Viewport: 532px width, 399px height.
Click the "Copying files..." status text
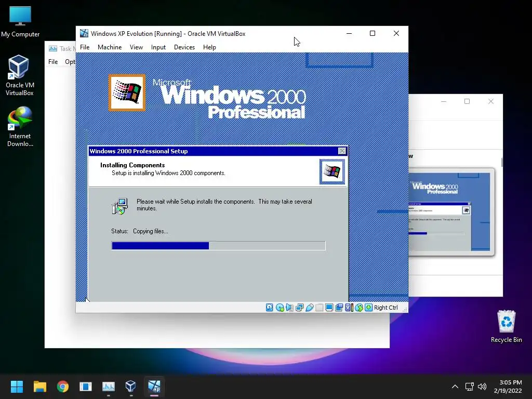(x=150, y=231)
